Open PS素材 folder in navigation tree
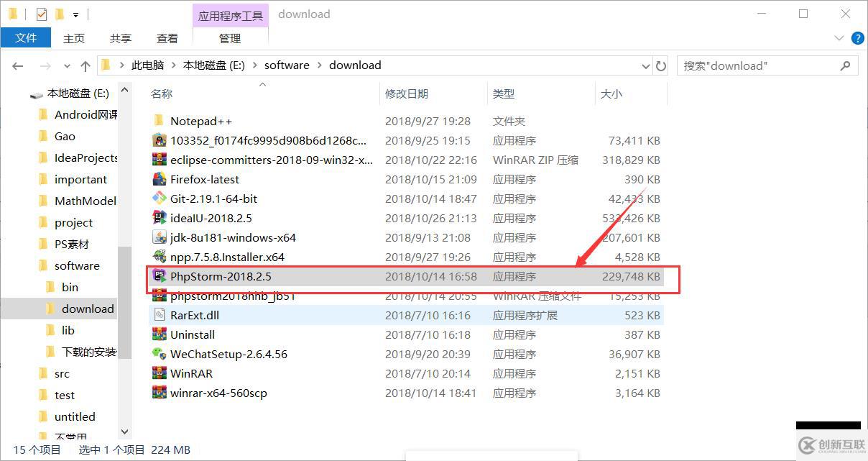868x461 pixels. point(72,245)
